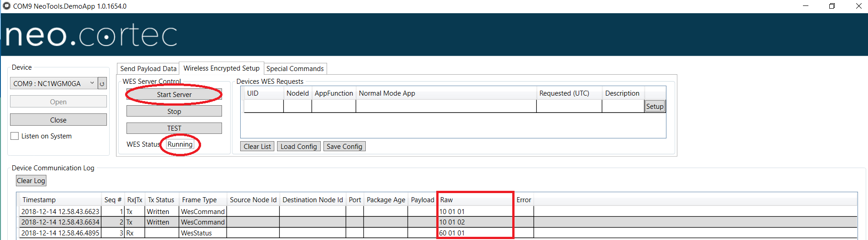
Task: Click the COM port refresh icon
Action: [102, 83]
